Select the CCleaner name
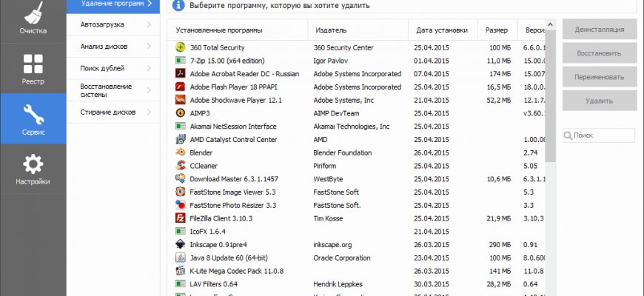Viewport: 644px width, 296px height. tap(204, 166)
